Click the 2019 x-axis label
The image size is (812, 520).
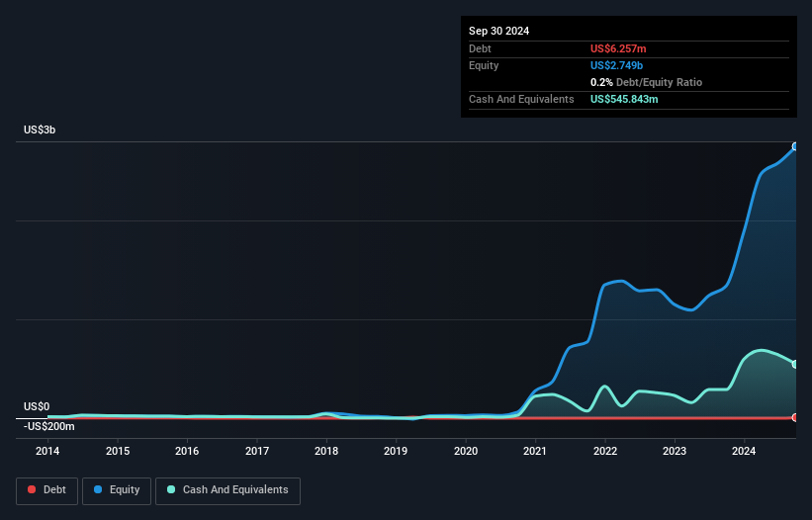(x=396, y=451)
